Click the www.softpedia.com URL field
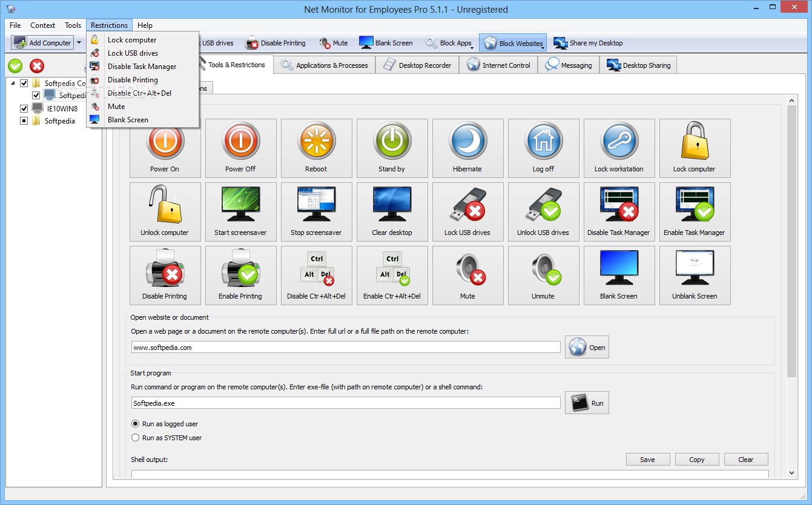The width and height of the screenshot is (812, 505). click(x=346, y=347)
